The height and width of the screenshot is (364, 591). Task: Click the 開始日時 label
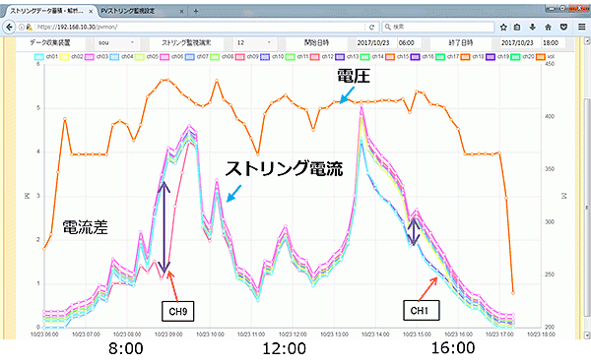316,43
